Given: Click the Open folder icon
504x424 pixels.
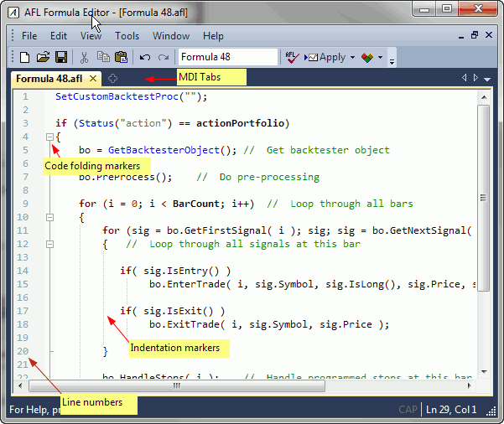Looking at the screenshot, I should 42,58.
